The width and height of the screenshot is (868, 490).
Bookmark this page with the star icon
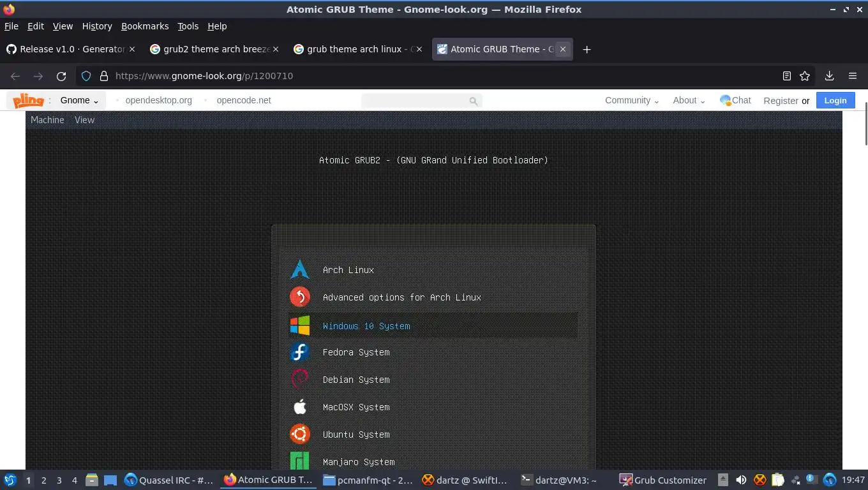[x=805, y=76]
